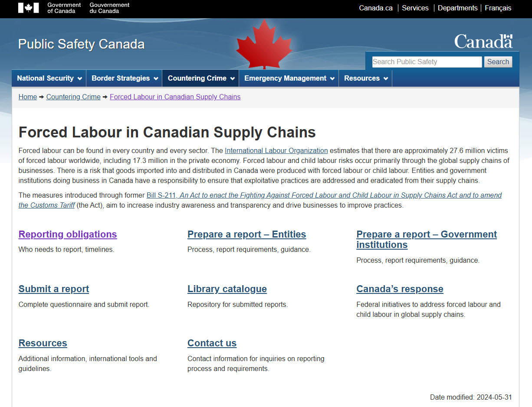The width and height of the screenshot is (532, 407).
Task: Navigate to Canada.ca
Action: [x=375, y=8]
